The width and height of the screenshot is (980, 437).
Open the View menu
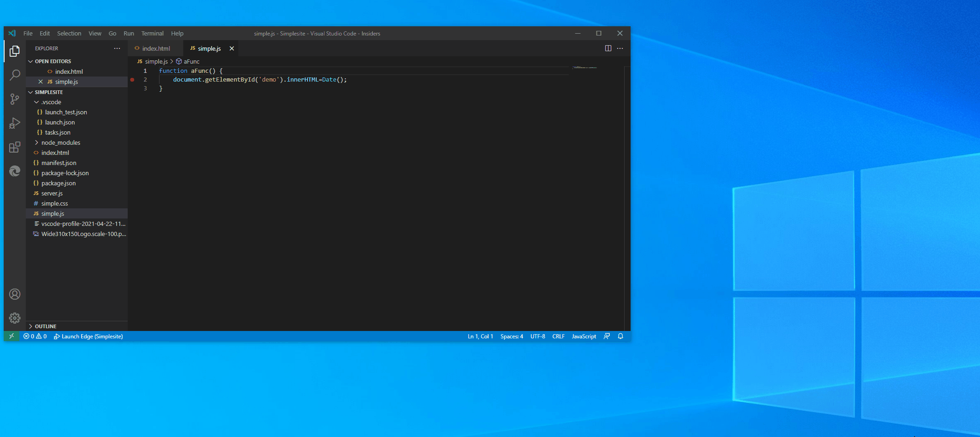pyautogui.click(x=95, y=33)
